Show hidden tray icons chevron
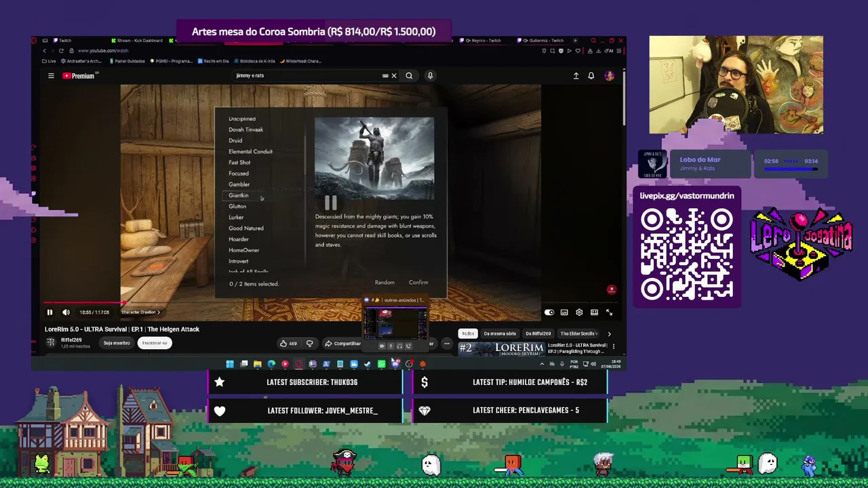868x488 pixels. coord(542,365)
